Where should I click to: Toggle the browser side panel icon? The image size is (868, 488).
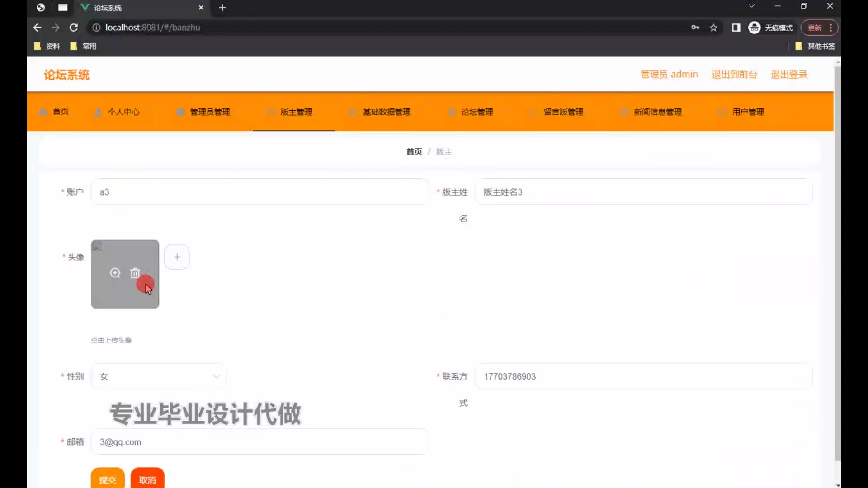pyautogui.click(x=736, y=28)
